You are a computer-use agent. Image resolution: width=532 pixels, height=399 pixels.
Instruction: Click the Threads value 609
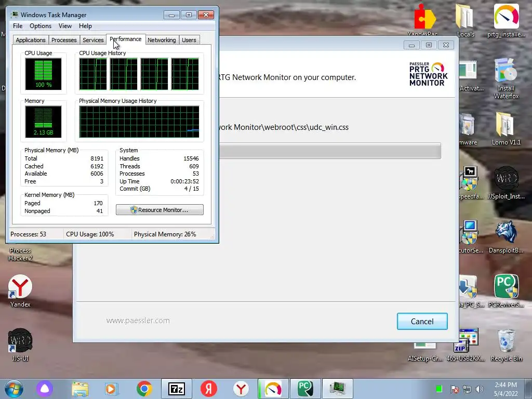point(194,166)
